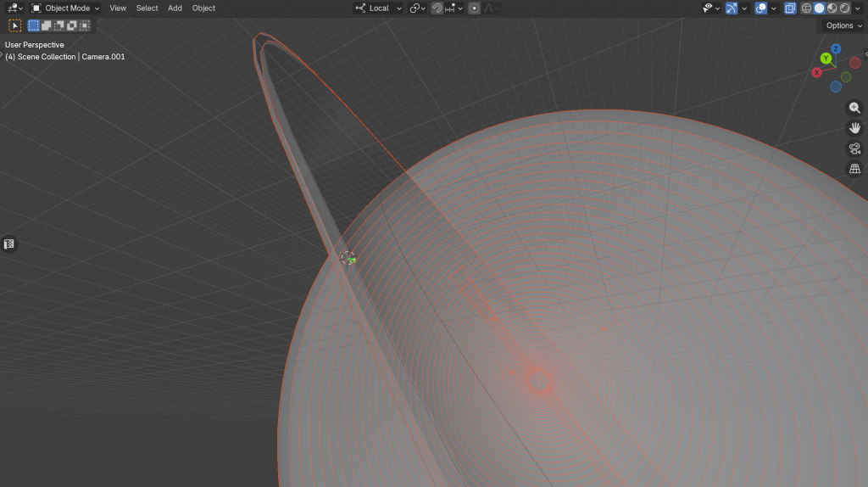Viewport: 868px width, 487px height.
Task: Click the negative Z blue circle on gizmo
Action: [x=836, y=87]
